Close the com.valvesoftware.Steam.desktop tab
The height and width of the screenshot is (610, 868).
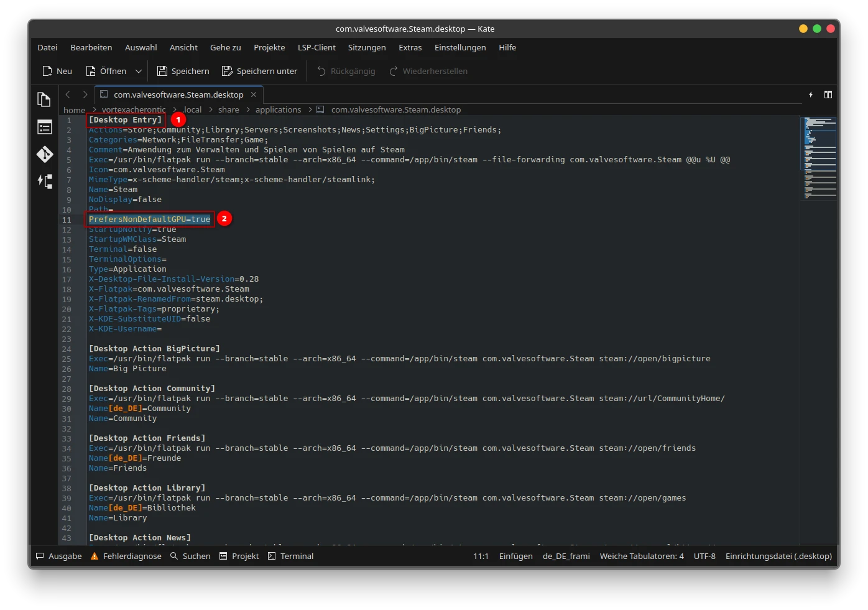point(254,95)
